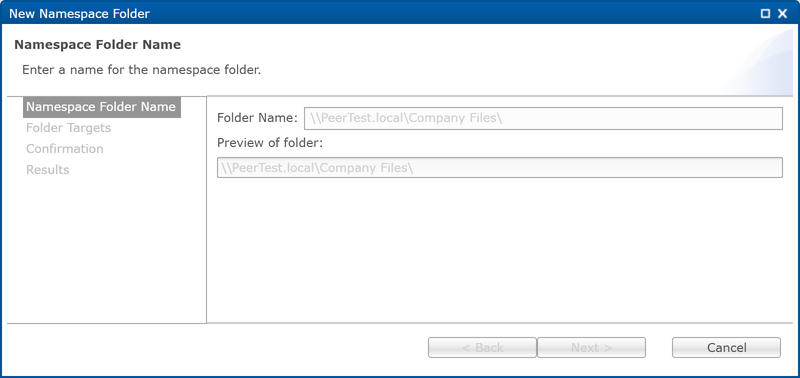Image resolution: width=800 pixels, height=378 pixels.
Task: Click the bold 'Namespace Folder Name' heading
Action: click(97, 45)
